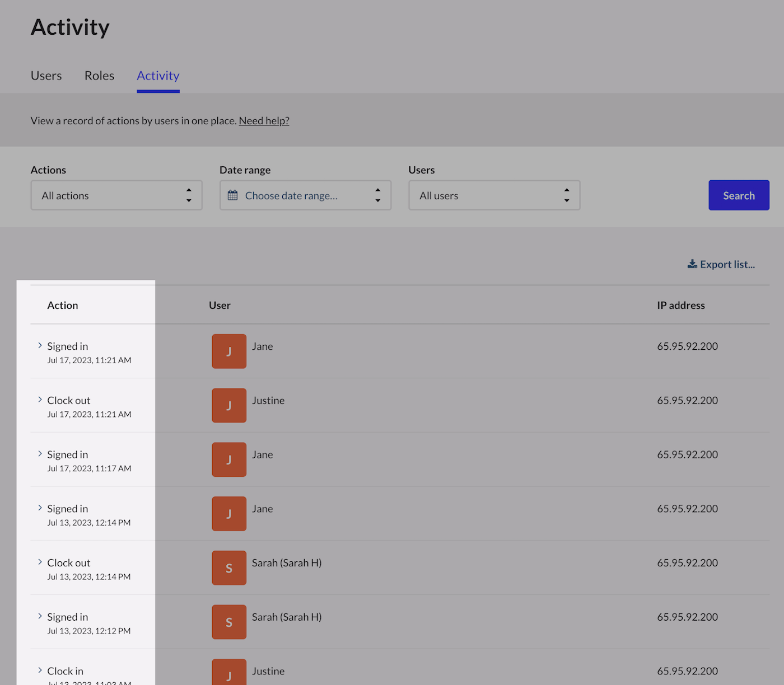
Task: Click Sarah (Sarah H) in 12:12 PM row
Action: tap(287, 617)
